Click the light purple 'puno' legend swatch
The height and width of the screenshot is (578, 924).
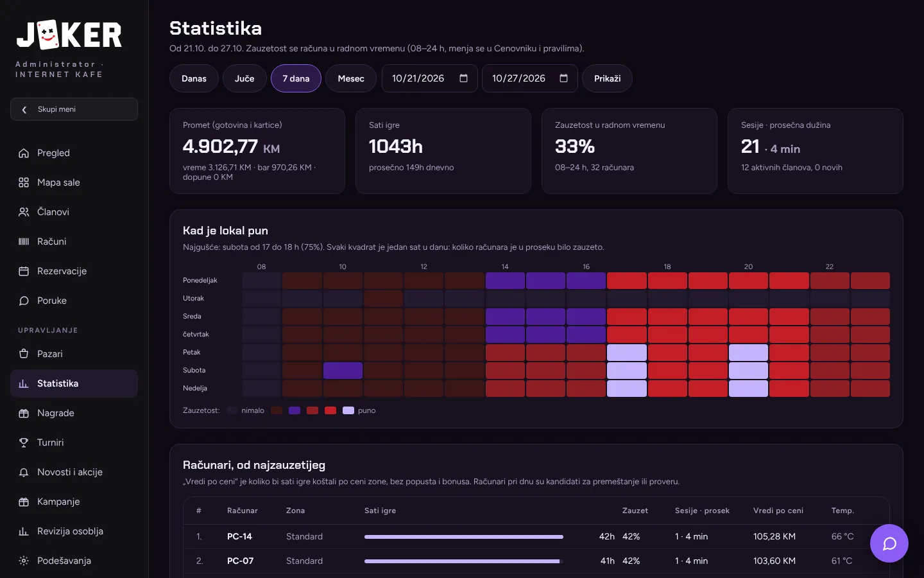point(348,410)
